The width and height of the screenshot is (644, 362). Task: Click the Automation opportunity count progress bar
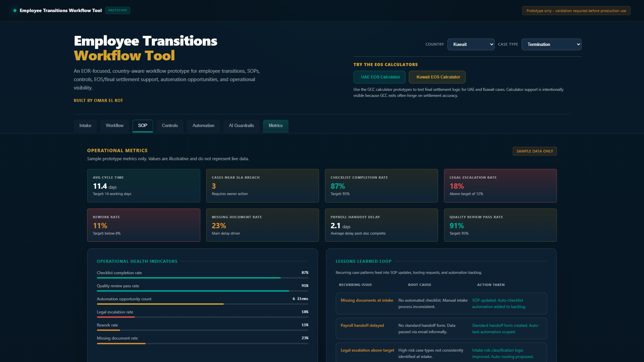point(203,304)
